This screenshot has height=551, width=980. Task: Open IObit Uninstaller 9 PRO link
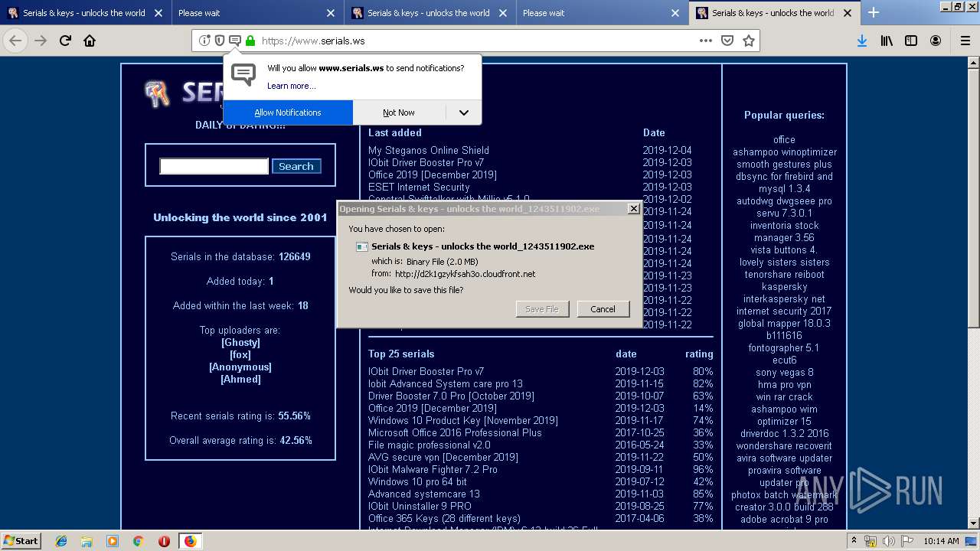[420, 506]
